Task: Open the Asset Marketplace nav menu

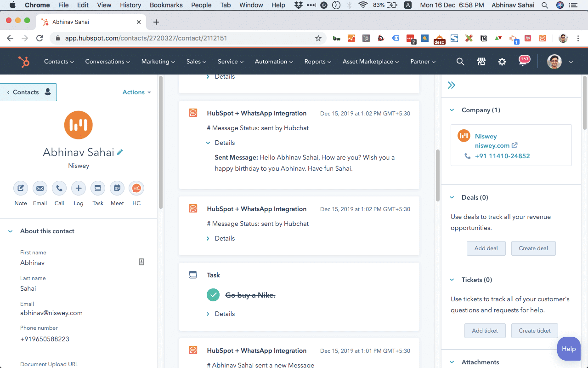Action: point(371,62)
